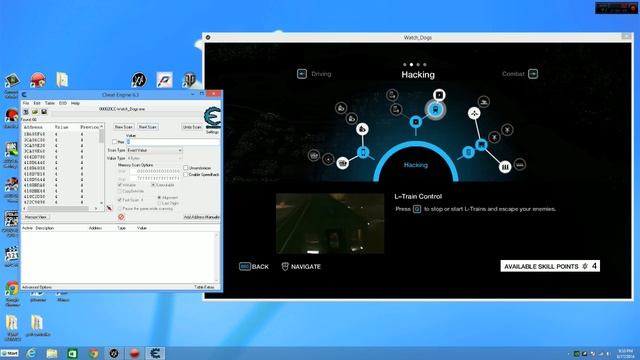Click the right arrow icon beside Combat

point(533,74)
